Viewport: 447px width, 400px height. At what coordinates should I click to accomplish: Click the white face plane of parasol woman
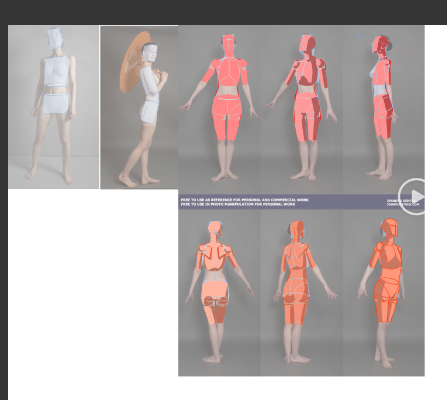(x=151, y=53)
